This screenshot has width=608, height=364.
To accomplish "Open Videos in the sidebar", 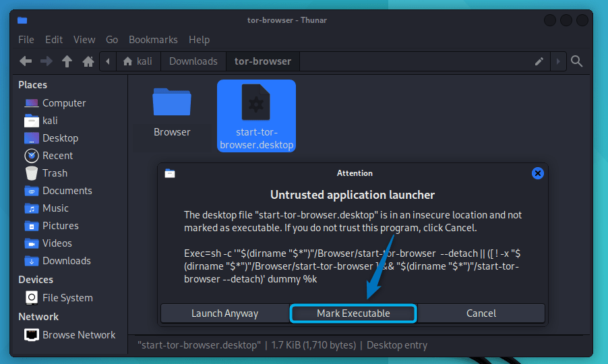I will 57,243.
